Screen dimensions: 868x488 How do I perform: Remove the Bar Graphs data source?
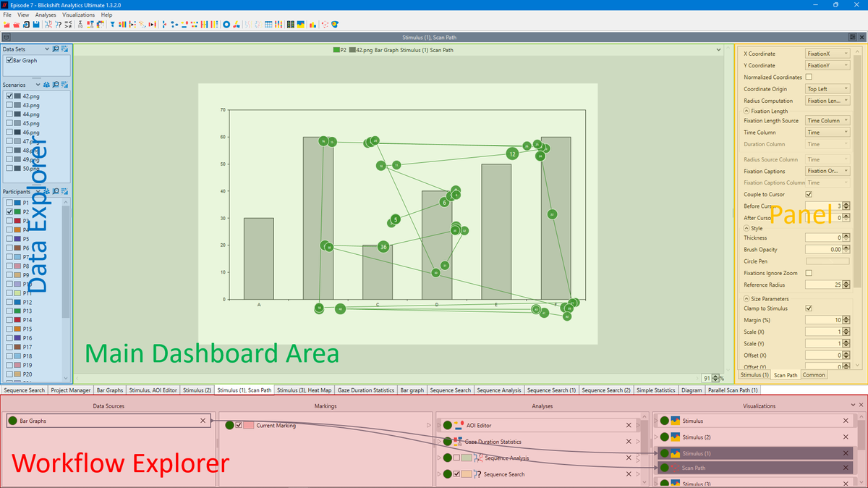(203, 421)
